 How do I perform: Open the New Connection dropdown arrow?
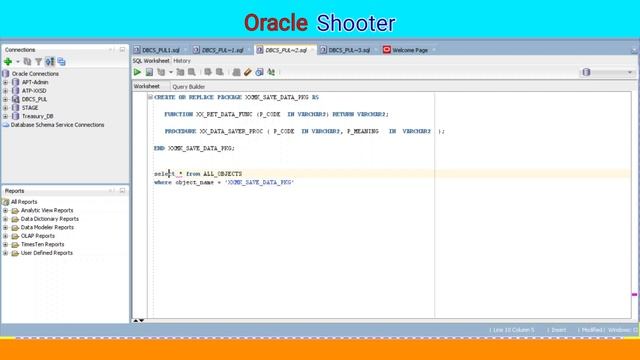pos(18,62)
